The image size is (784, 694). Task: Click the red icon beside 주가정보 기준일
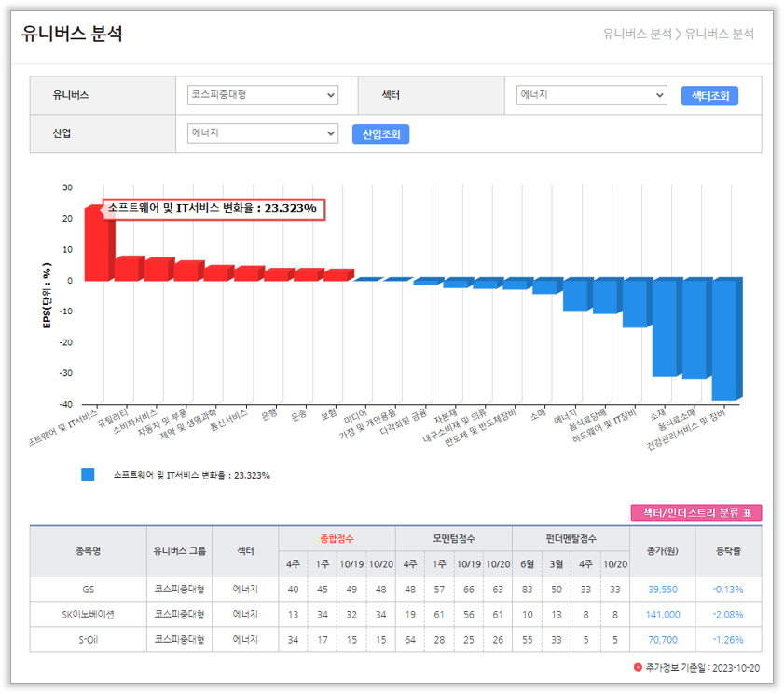point(638,667)
